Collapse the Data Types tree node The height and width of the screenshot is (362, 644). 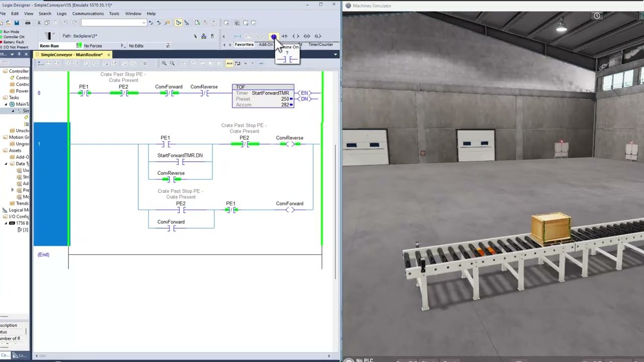[x=7, y=163]
